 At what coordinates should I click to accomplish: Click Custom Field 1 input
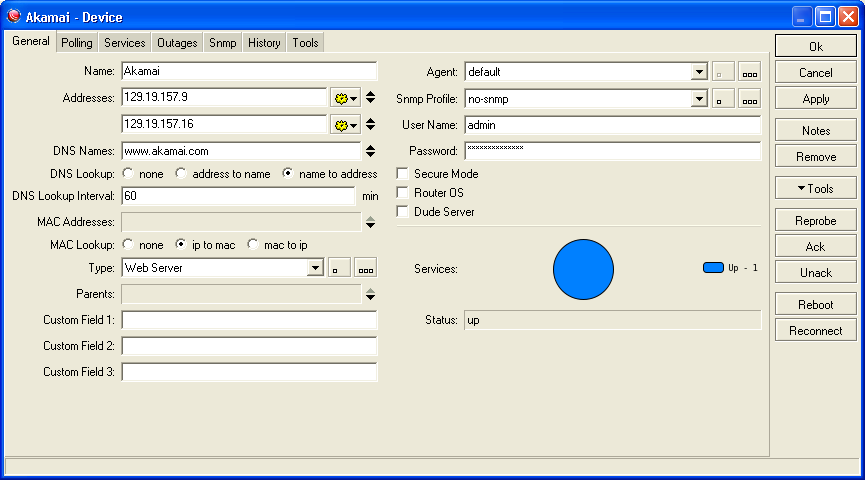[249, 320]
